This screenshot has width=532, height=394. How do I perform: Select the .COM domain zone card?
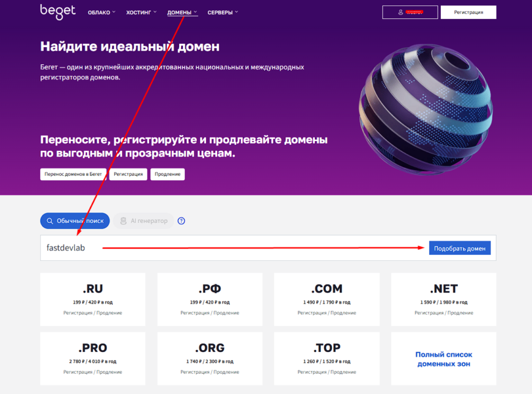[x=327, y=299]
